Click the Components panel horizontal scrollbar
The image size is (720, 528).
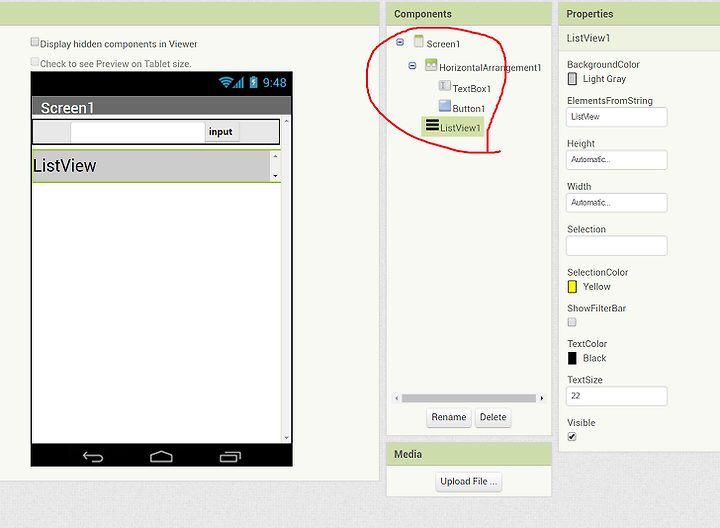click(468, 398)
